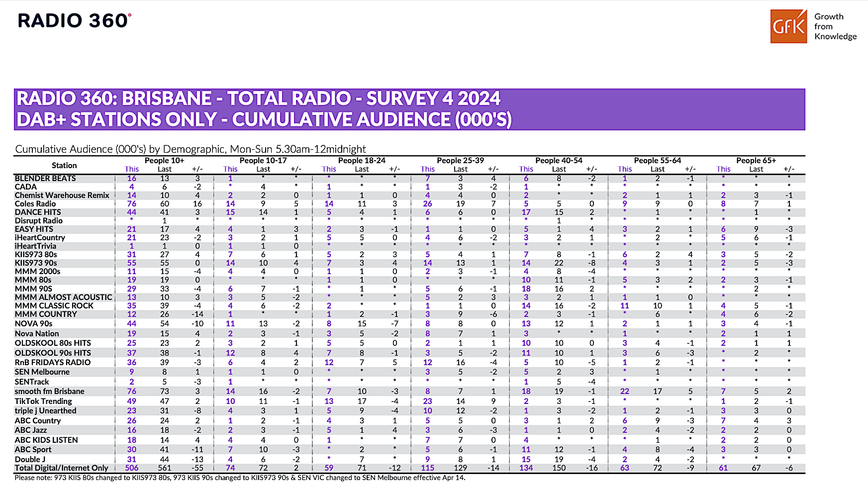Select the MMM 80s row label
Image resolution: width=868 pixels, height=494 pixels.
pyautogui.click(x=33, y=280)
